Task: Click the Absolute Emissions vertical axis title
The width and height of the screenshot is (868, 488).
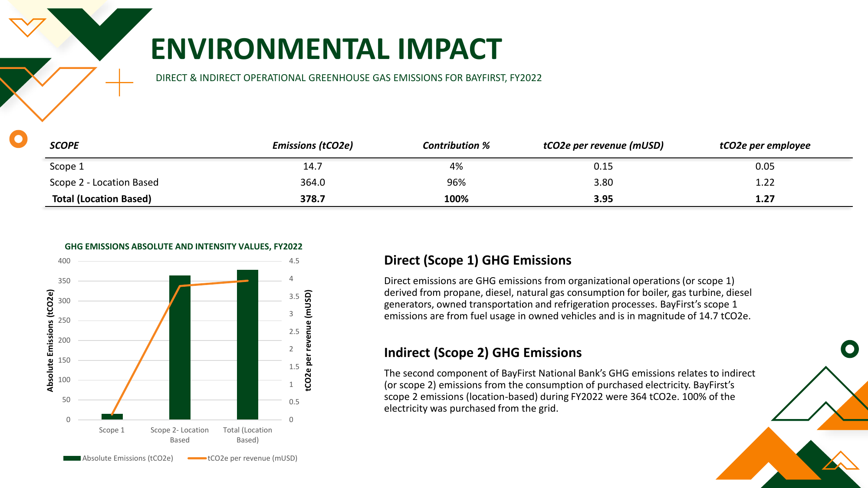Action: [50, 341]
